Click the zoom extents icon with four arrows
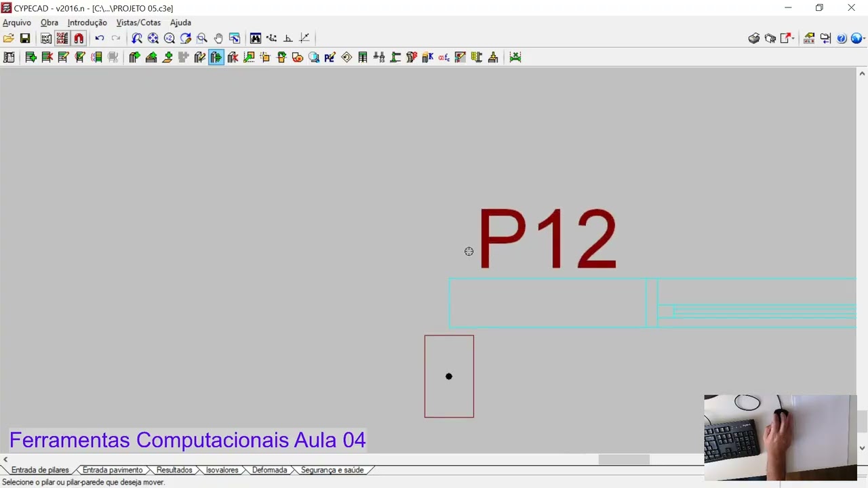The width and height of the screenshot is (868, 488). 153,39
